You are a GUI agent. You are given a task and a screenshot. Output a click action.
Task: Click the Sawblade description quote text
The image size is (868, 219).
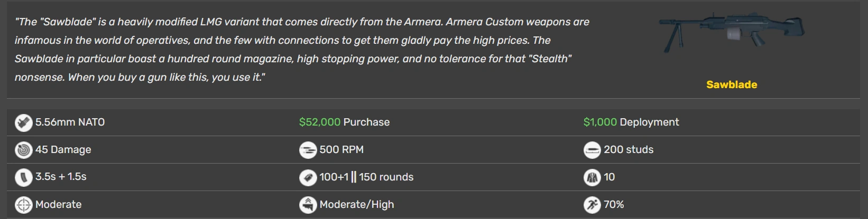(301, 49)
